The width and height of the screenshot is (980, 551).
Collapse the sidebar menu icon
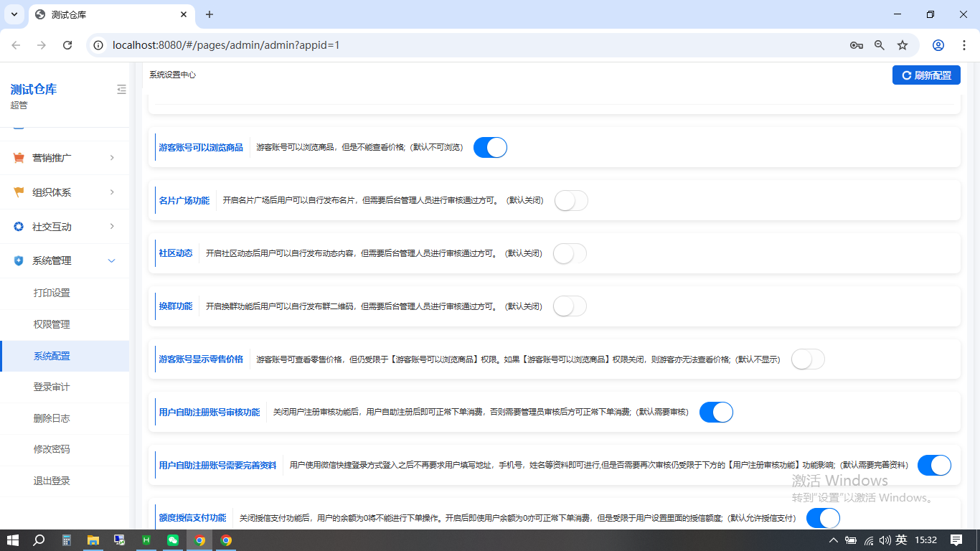121,90
